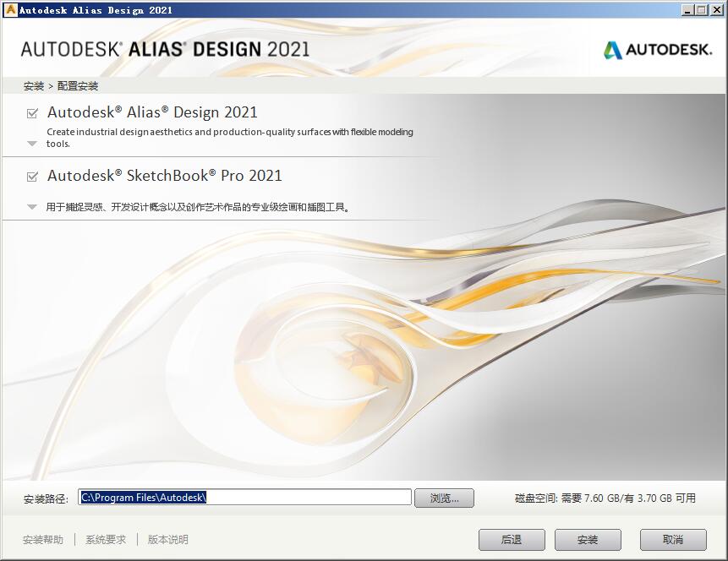This screenshot has width=728, height=561.
Task: Expand SketchBook Pro 2021 options triangle
Action: coord(32,207)
